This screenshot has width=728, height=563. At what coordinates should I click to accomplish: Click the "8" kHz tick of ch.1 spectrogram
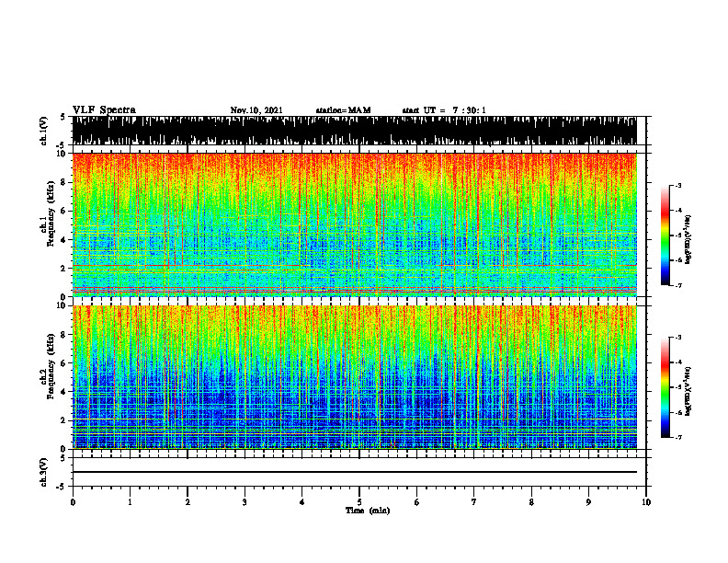(63, 182)
